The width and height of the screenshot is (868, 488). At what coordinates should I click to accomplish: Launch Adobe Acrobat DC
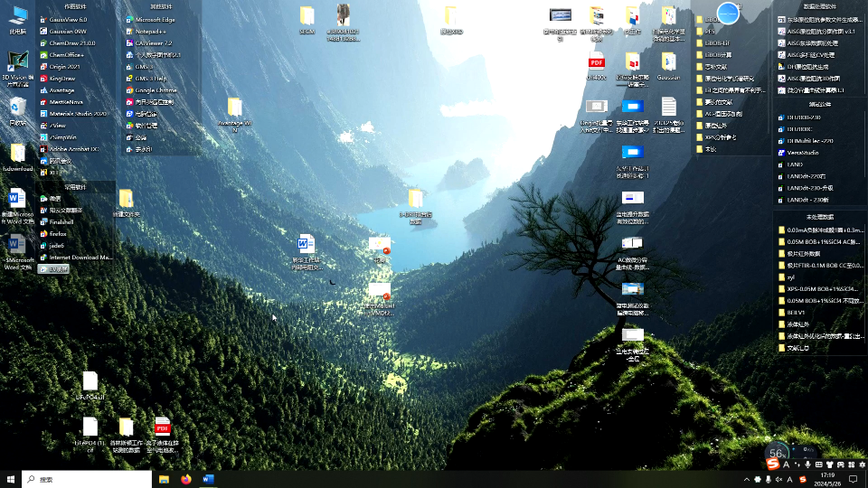[x=69, y=149]
